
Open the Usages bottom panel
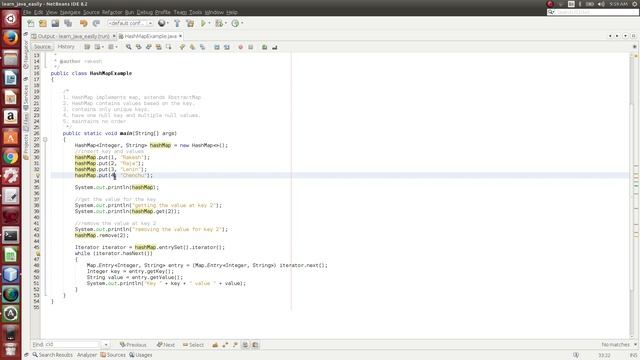pyautogui.click(x=141, y=355)
